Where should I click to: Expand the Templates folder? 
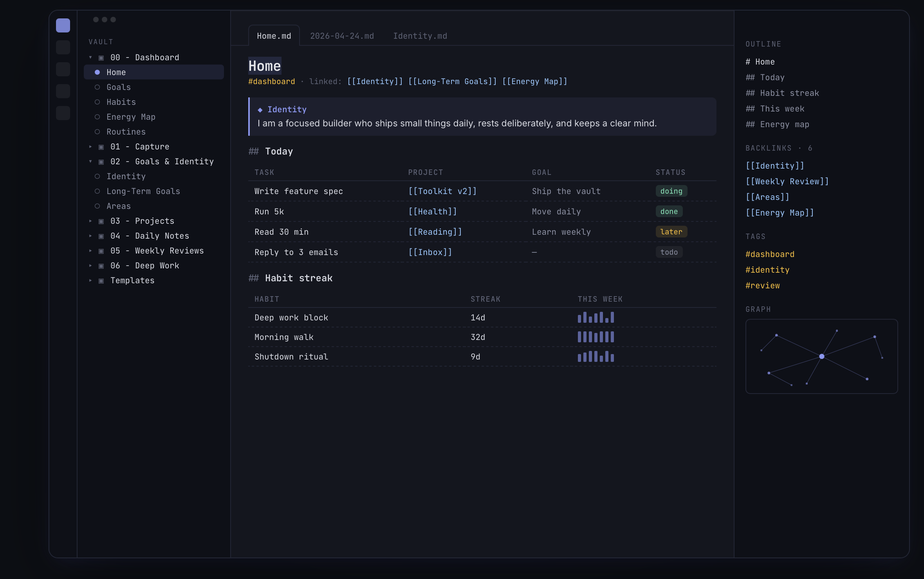tap(90, 281)
